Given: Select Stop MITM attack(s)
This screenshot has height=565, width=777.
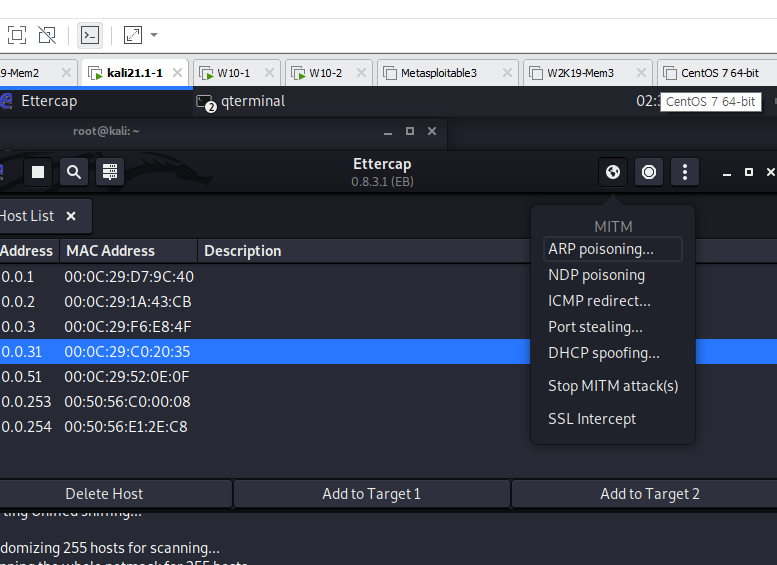Looking at the screenshot, I should pos(613,386).
